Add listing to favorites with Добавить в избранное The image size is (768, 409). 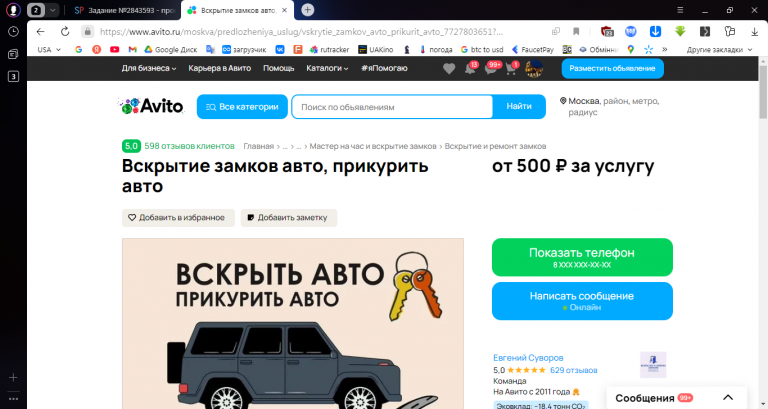(x=178, y=217)
